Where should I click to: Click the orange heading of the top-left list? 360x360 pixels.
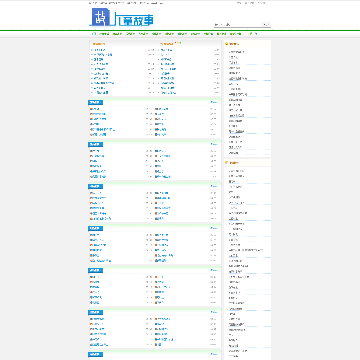pyautogui.click(x=99, y=44)
